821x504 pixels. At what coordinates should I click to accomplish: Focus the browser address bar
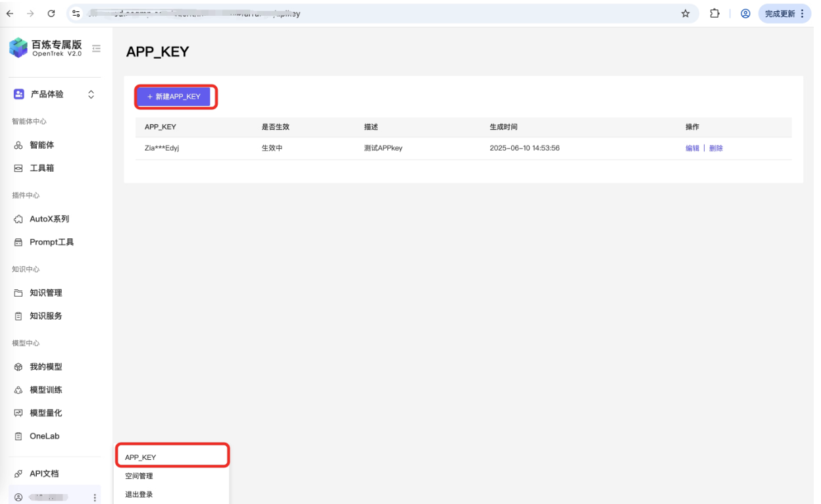point(382,13)
